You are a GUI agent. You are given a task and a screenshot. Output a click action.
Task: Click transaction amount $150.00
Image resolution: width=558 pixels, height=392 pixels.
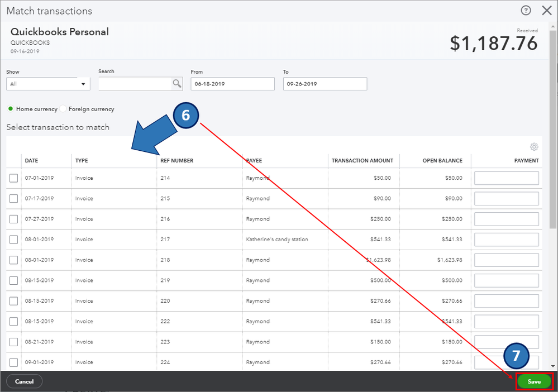pyautogui.click(x=380, y=342)
